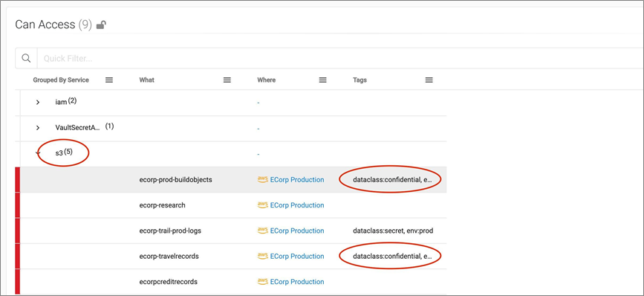Open the Tags column menu icon
Screen dimensions: 644x296
tap(429, 80)
